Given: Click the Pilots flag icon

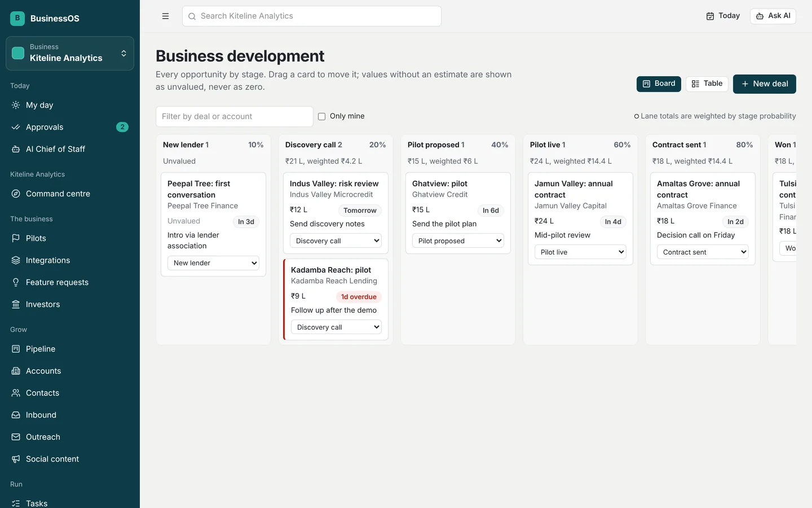Looking at the screenshot, I should 16,238.
